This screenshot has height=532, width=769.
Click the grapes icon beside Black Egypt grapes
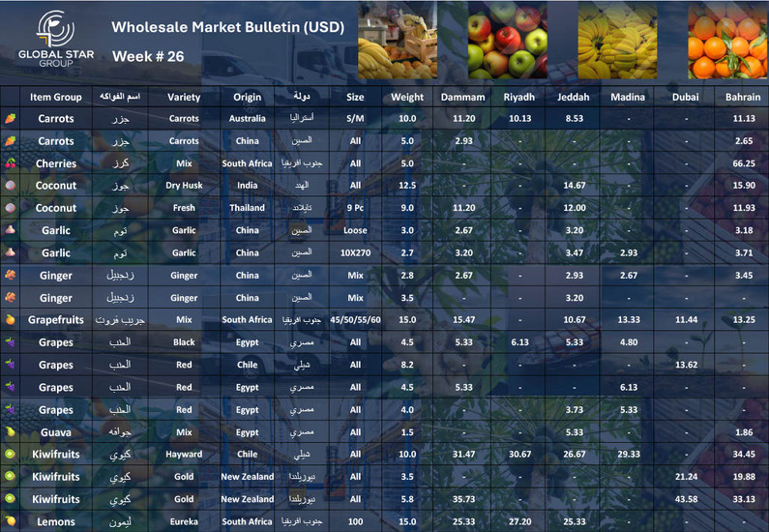click(10, 342)
